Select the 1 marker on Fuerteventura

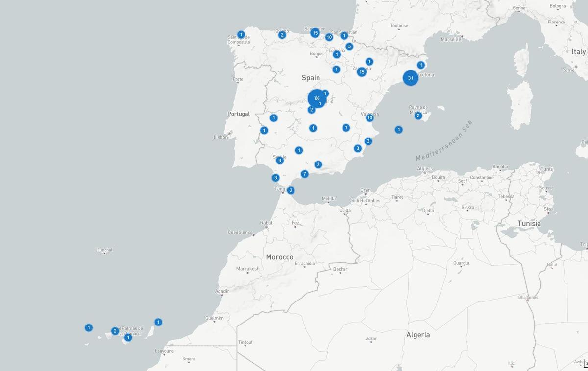click(x=158, y=322)
